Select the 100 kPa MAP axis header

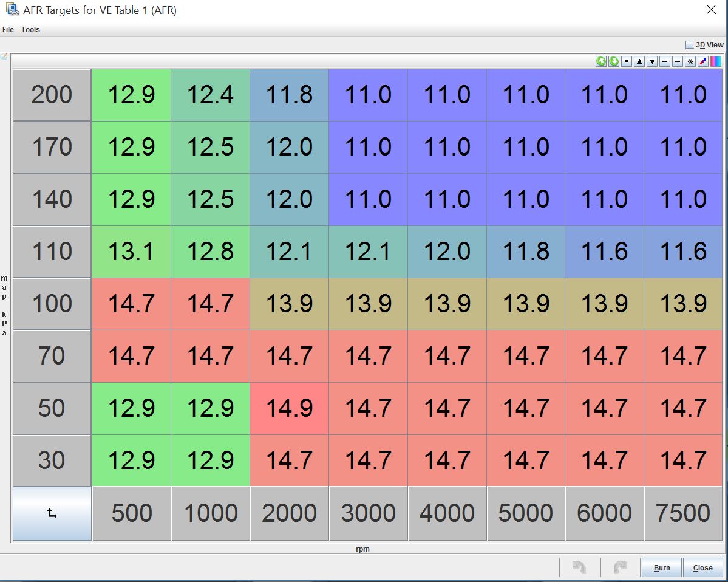click(x=52, y=304)
